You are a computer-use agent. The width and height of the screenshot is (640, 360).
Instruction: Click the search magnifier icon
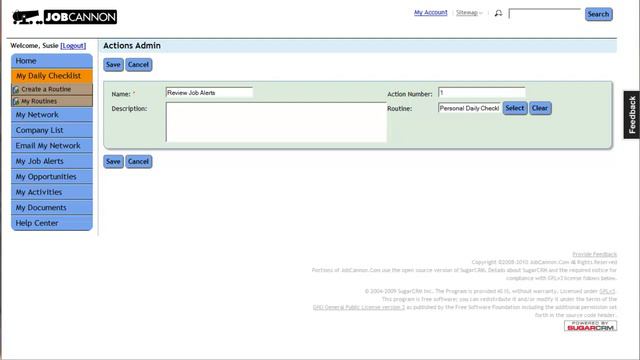pos(498,13)
